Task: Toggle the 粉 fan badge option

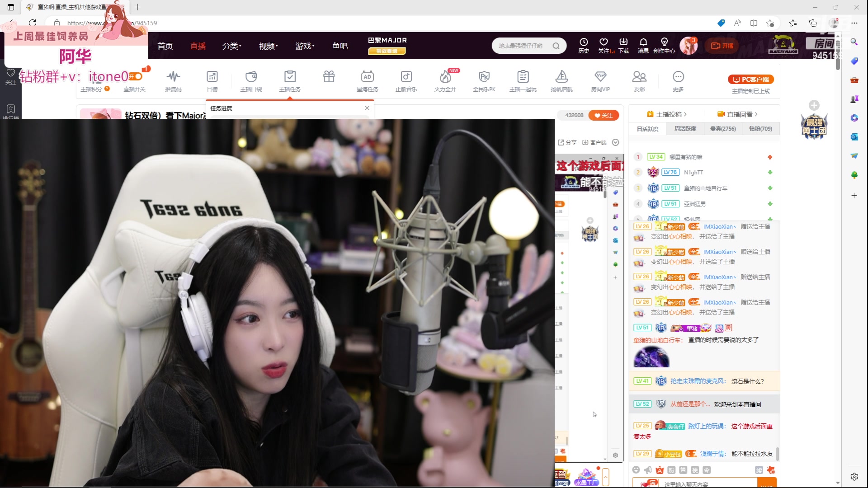Action: point(671,470)
